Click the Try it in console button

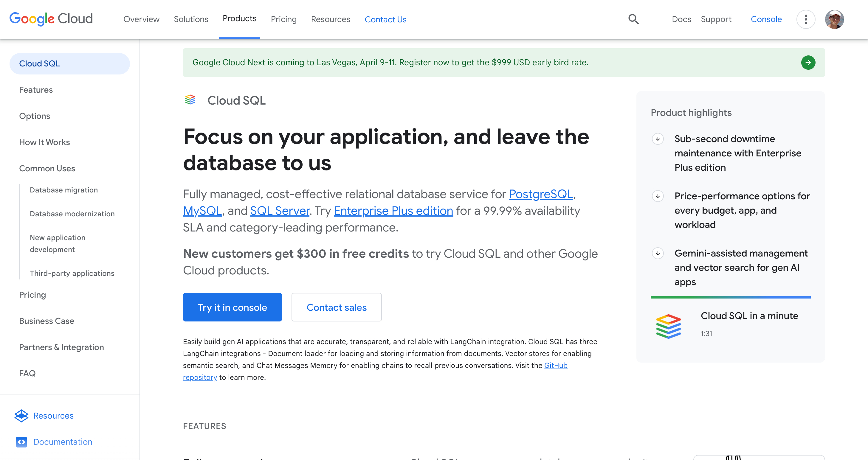[232, 307]
